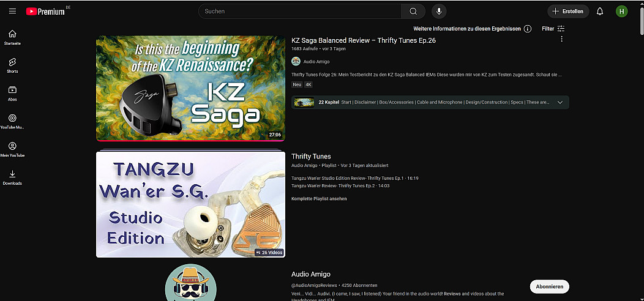Open the hamburger guide menu
The width and height of the screenshot is (644, 301).
12,11
